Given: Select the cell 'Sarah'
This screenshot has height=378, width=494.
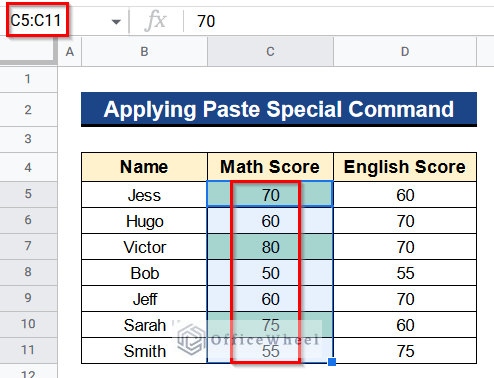Looking at the screenshot, I should (144, 325).
